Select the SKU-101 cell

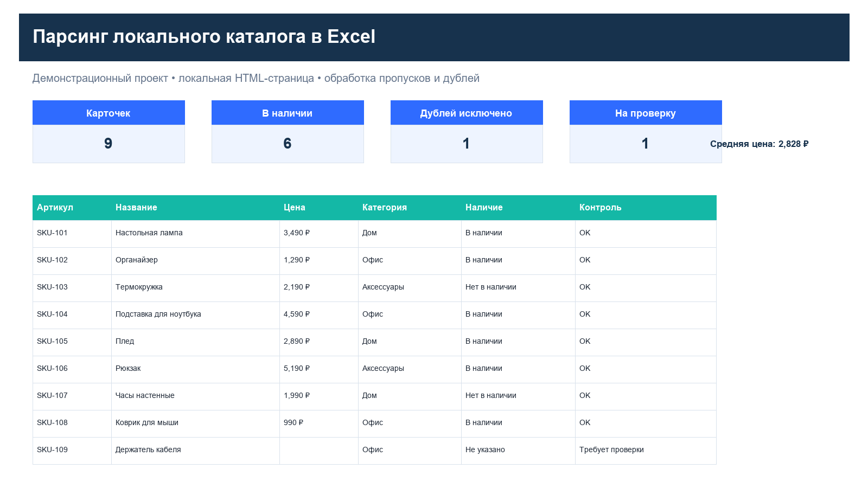[72, 234]
